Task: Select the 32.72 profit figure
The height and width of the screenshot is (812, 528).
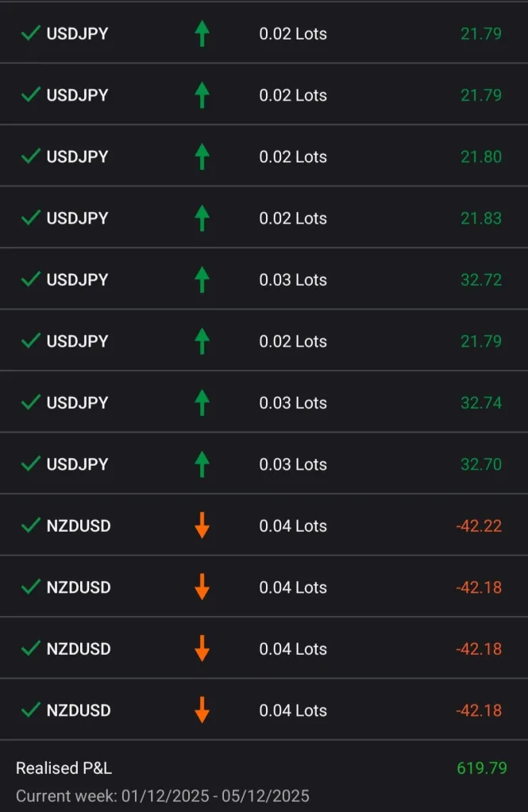Action: click(480, 279)
